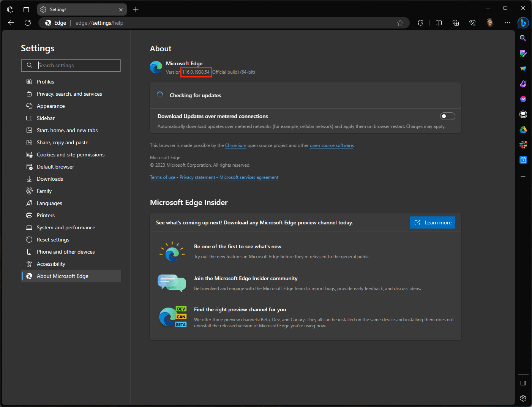The height and width of the screenshot is (407, 532).
Task: Click the Learn more button
Action: click(433, 222)
